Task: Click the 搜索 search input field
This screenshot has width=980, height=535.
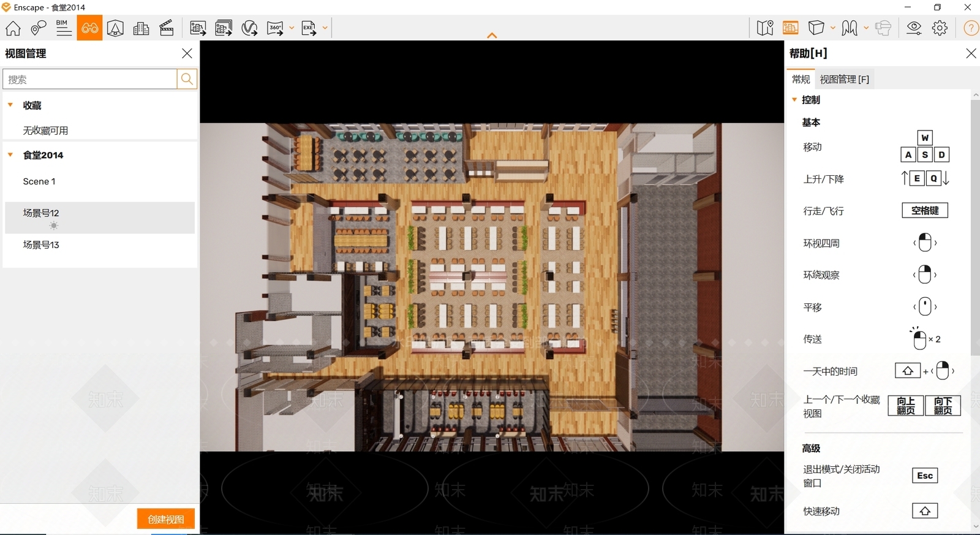Action: [90, 79]
